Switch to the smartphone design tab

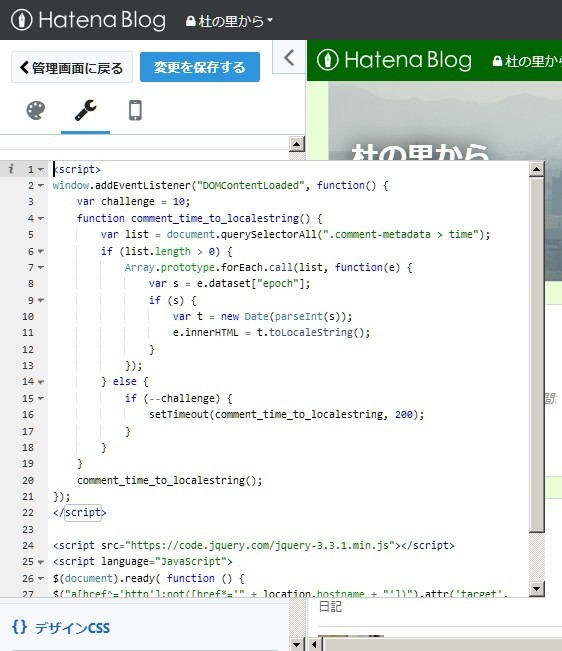pos(135,110)
